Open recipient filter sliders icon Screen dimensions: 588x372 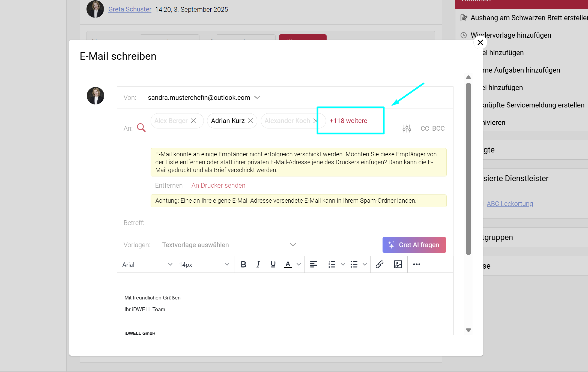(407, 128)
